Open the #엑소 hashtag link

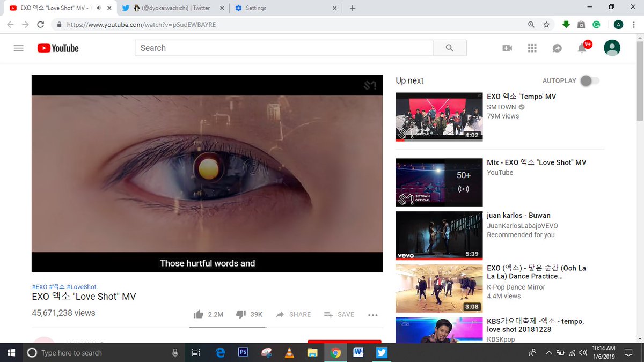[57, 287]
